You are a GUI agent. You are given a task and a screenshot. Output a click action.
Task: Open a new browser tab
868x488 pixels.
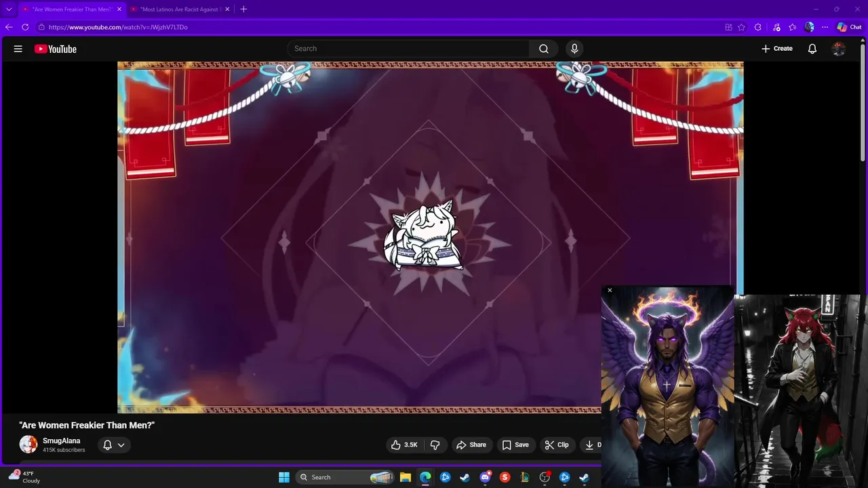(x=243, y=9)
